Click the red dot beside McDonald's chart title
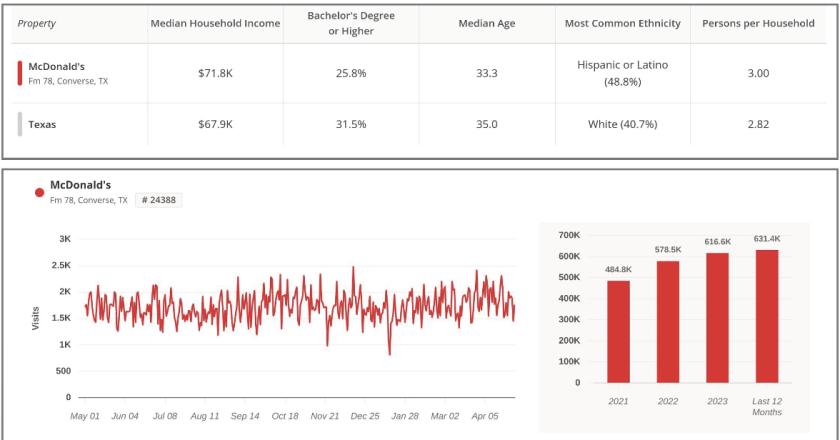 (x=39, y=192)
